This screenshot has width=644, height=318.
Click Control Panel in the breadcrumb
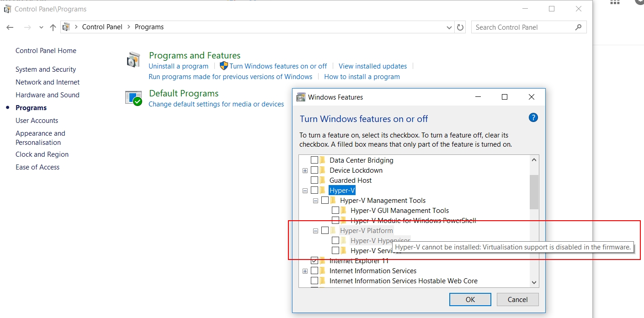pyautogui.click(x=102, y=27)
